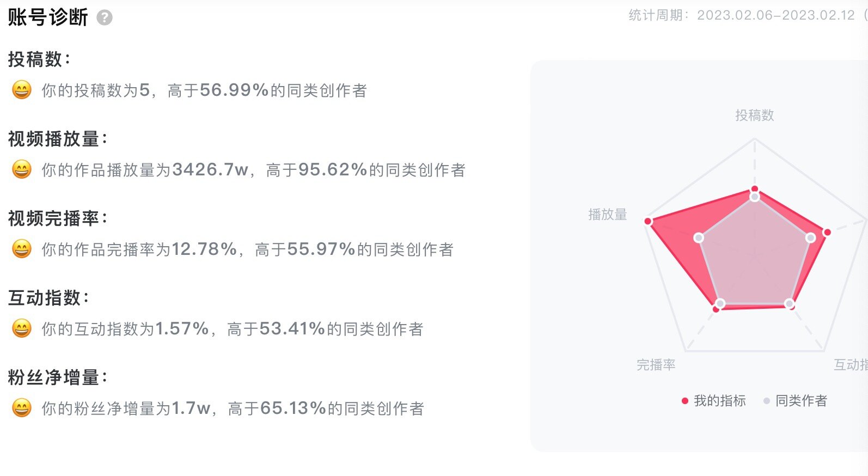Open the help question mark beside 账号诊断
The image size is (868, 476).
105,18
